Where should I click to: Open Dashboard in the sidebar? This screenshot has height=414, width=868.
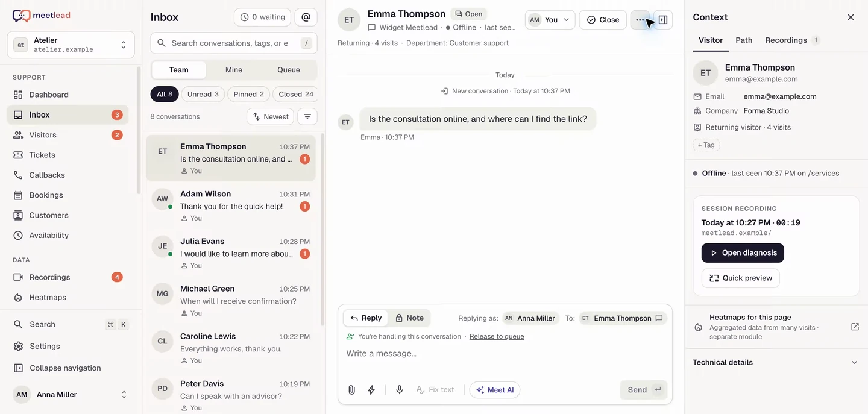coord(68,95)
